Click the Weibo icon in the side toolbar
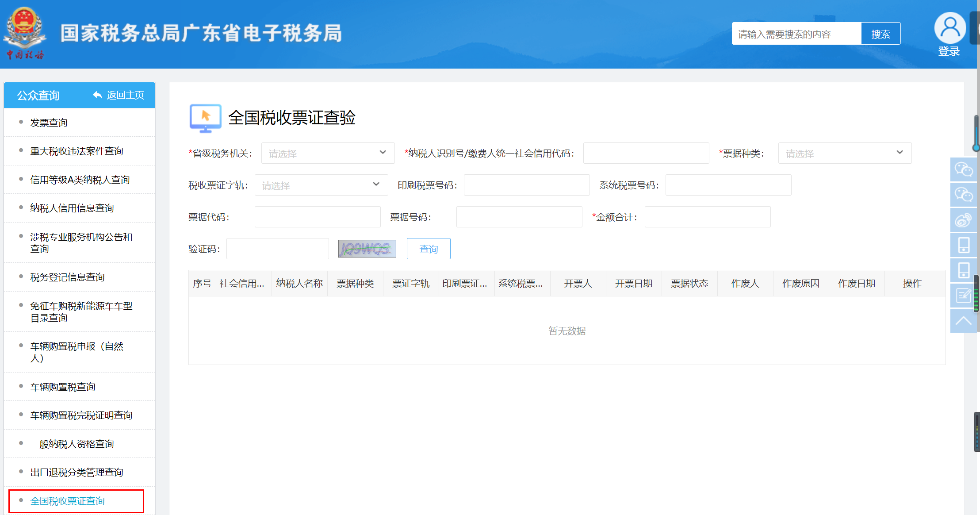 coord(963,220)
